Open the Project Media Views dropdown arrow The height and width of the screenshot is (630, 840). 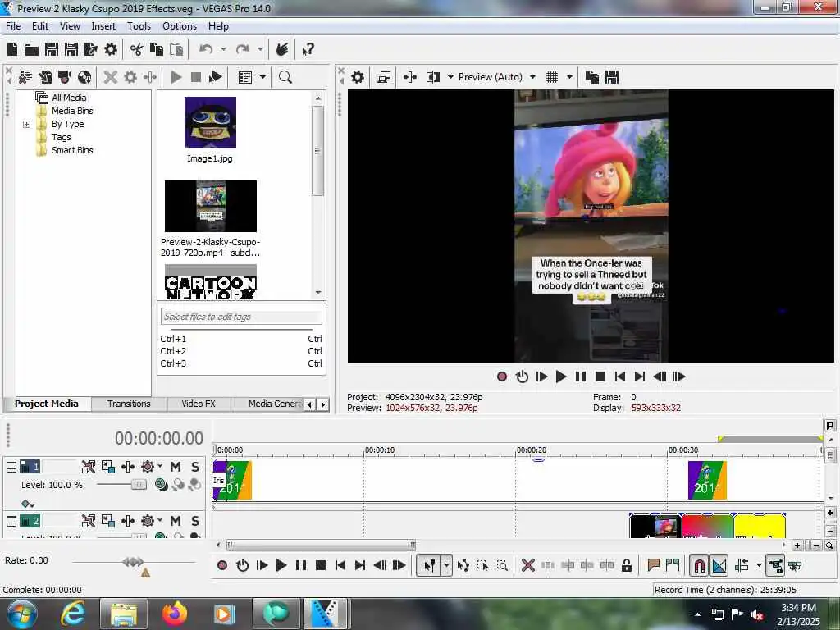click(262, 77)
